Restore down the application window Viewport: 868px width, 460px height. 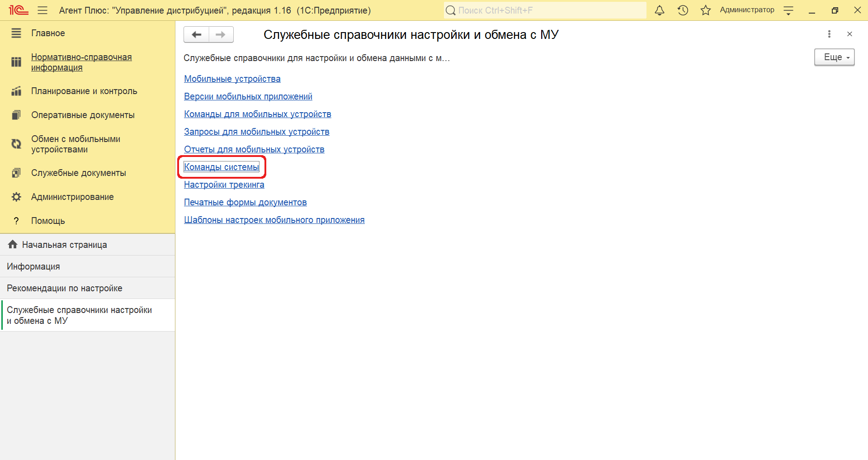coord(835,10)
